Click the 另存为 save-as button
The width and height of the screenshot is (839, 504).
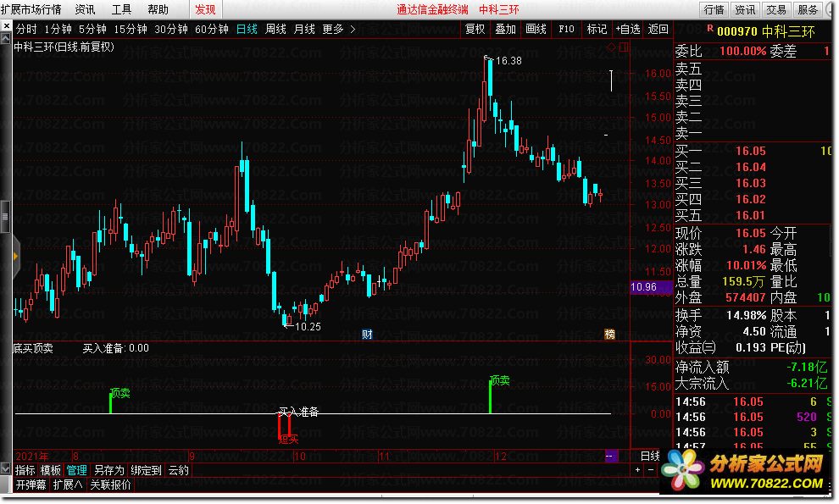tap(109, 470)
